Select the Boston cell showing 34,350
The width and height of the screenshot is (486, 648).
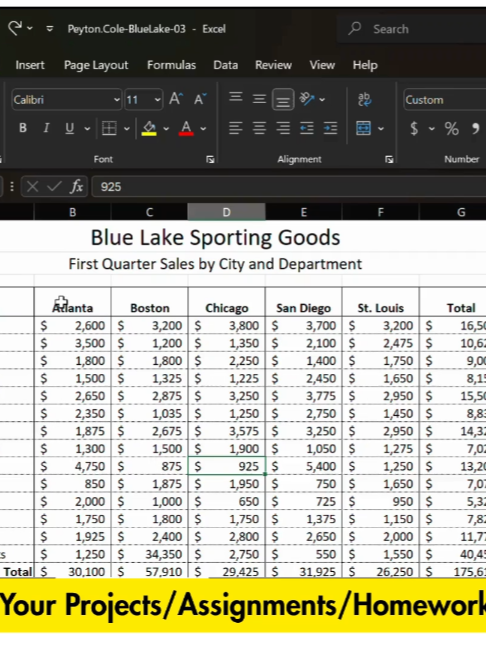pyautogui.click(x=149, y=554)
